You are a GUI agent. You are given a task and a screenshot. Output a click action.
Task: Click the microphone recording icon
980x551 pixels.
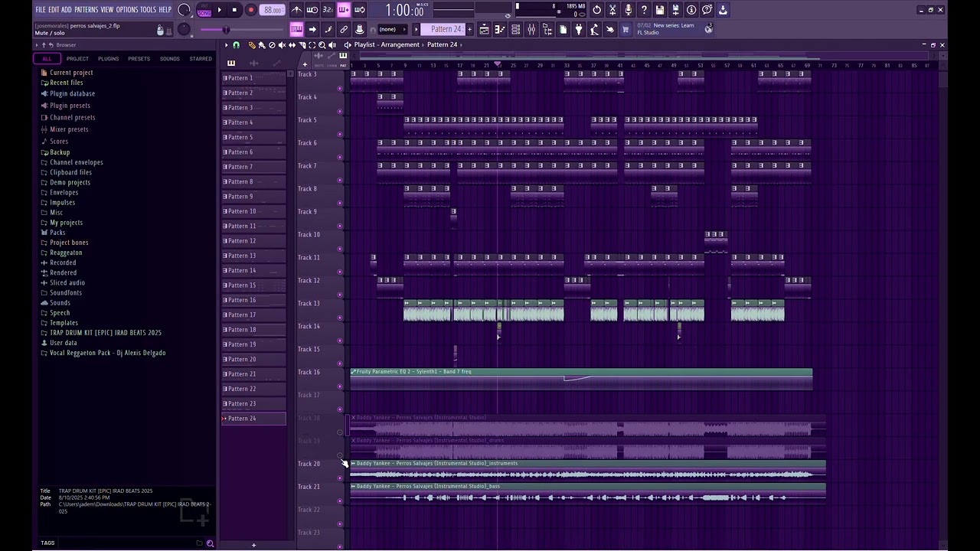tap(628, 10)
